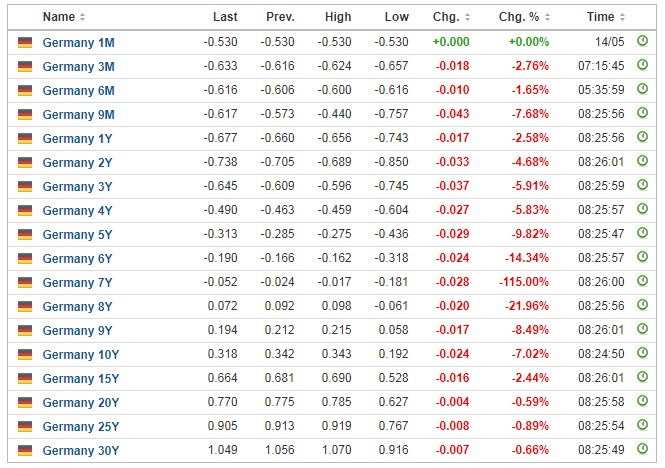This screenshot has width=665, height=468.
Task: Open the Germany 1Y bond link
Action: click(77, 138)
